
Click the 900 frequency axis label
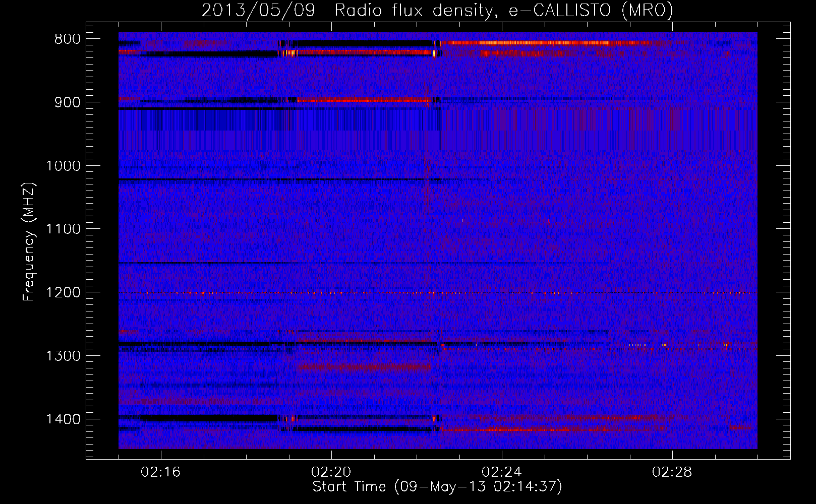point(67,102)
